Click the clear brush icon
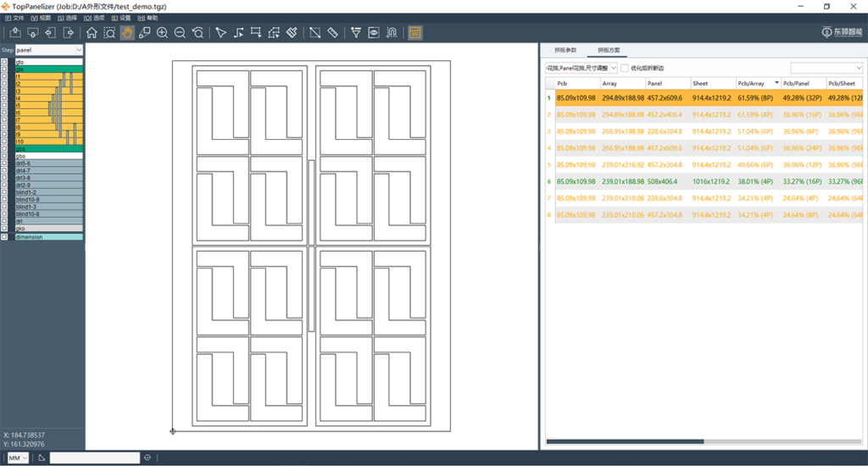Viewport: 868px width, 466px height. coord(292,33)
